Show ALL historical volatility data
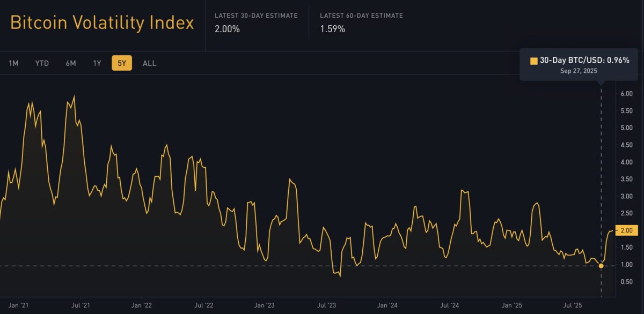Viewport: 644px width, 314px height. (149, 63)
